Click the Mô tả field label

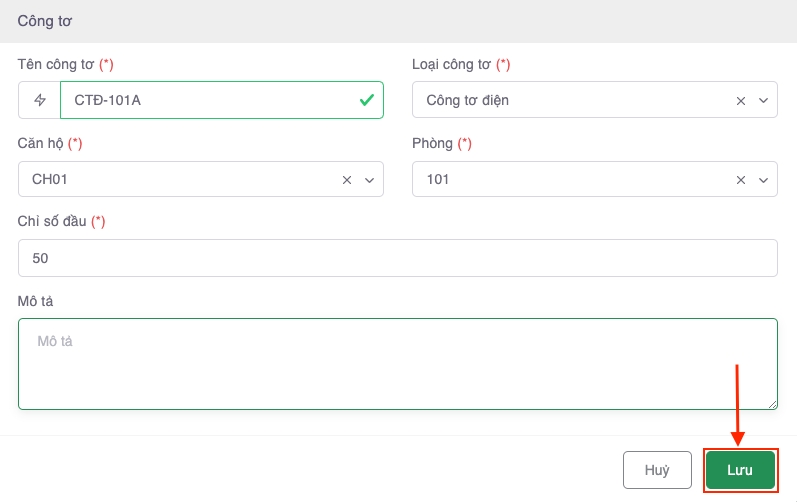[35, 301]
